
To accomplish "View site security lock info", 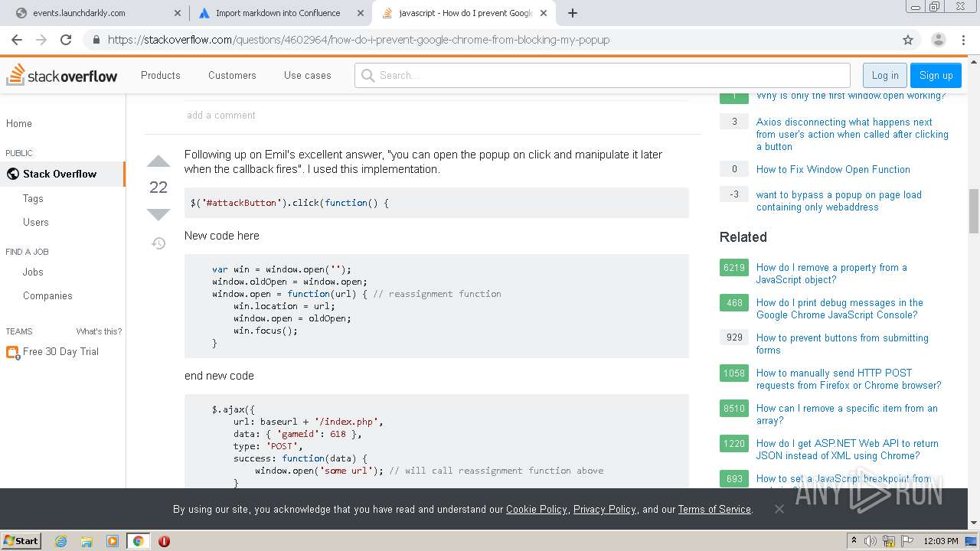I will pyautogui.click(x=96, y=40).
